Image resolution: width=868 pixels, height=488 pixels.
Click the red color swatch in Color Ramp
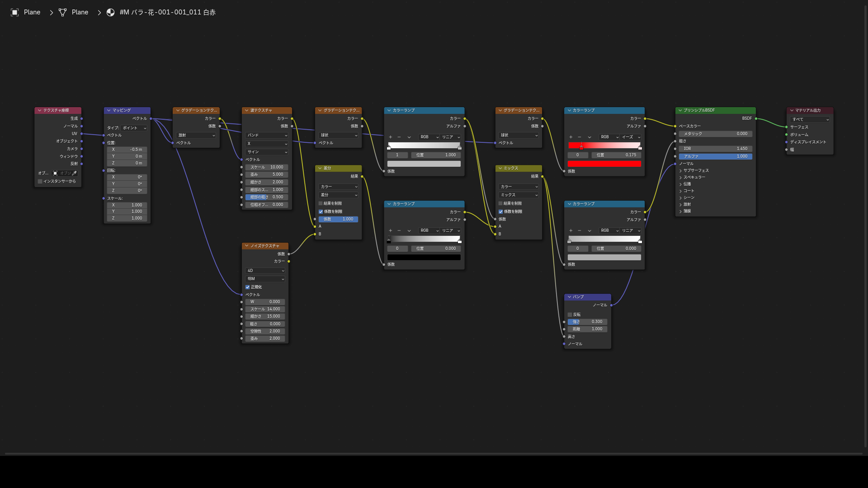click(x=604, y=164)
